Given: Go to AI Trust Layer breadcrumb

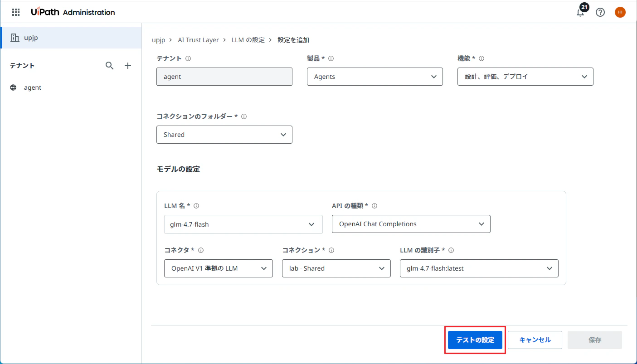Looking at the screenshot, I should 198,40.
